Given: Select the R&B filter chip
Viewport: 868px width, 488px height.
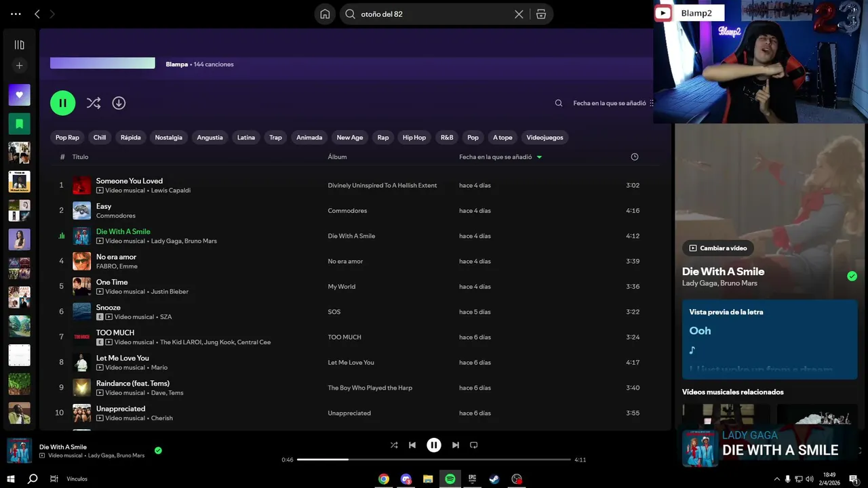Looking at the screenshot, I should tap(447, 138).
